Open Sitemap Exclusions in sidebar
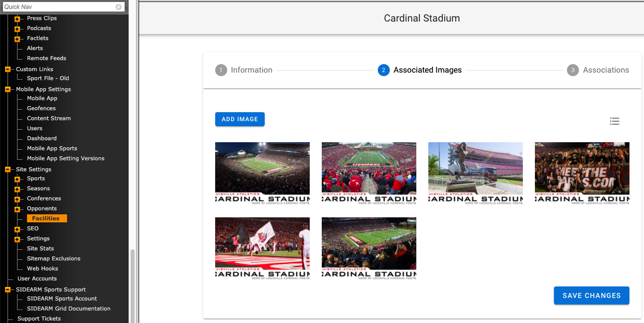Image resolution: width=644 pixels, height=323 pixels. [54, 258]
